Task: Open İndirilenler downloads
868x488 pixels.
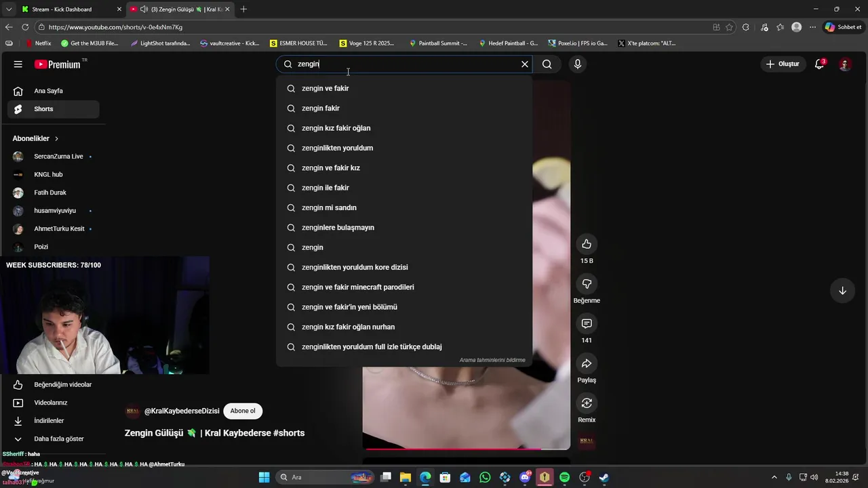Action: (x=53, y=421)
